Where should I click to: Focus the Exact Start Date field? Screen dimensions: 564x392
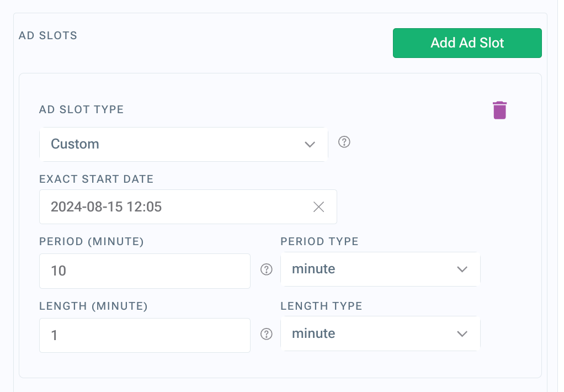click(188, 206)
